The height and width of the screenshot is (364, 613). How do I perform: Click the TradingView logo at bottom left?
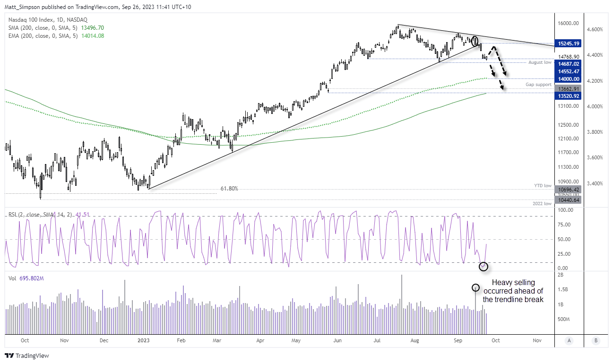point(27,355)
